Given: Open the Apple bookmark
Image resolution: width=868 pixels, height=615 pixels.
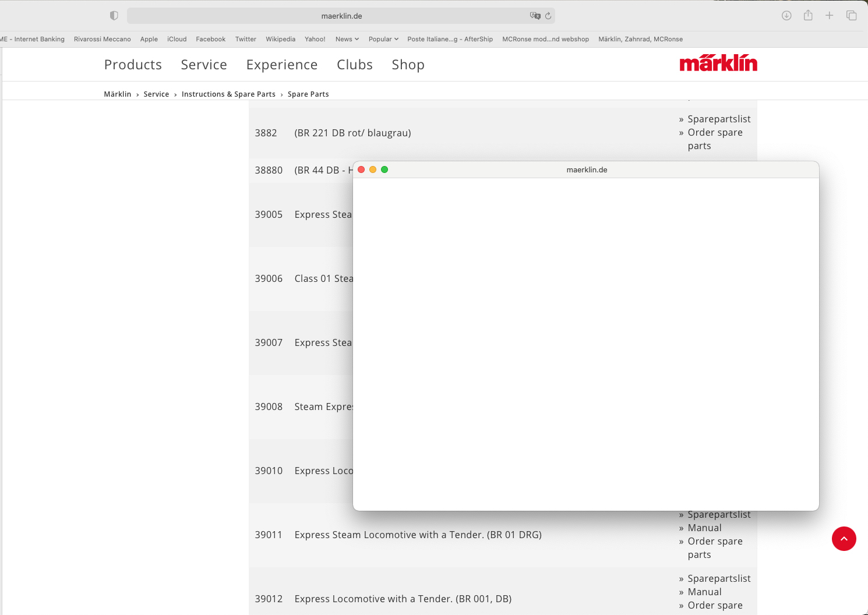Looking at the screenshot, I should pos(149,39).
